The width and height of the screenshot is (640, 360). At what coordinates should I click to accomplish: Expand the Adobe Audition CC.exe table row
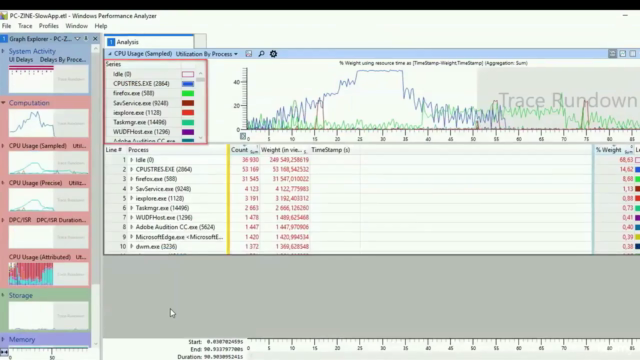pyautogui.click(x=131, y=227)
